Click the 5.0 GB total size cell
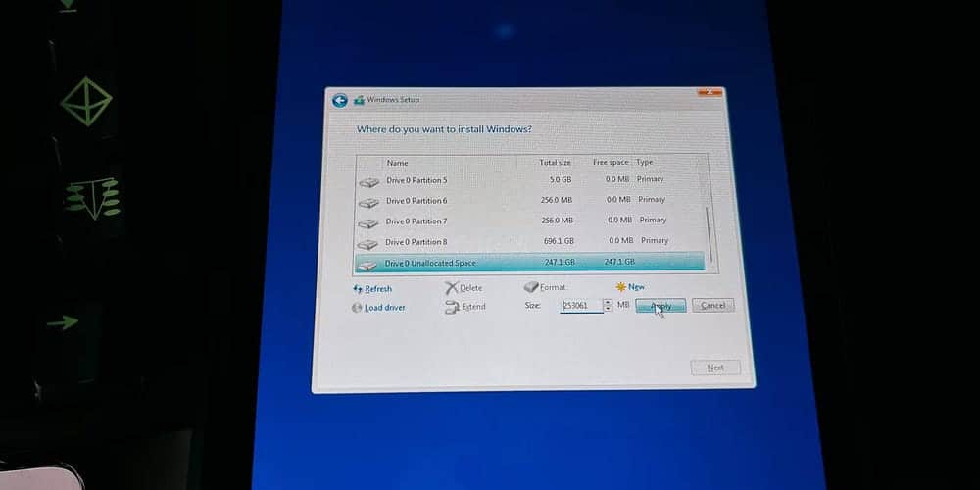The width and height of the screenshot is (980, 490). coord(561,179)
